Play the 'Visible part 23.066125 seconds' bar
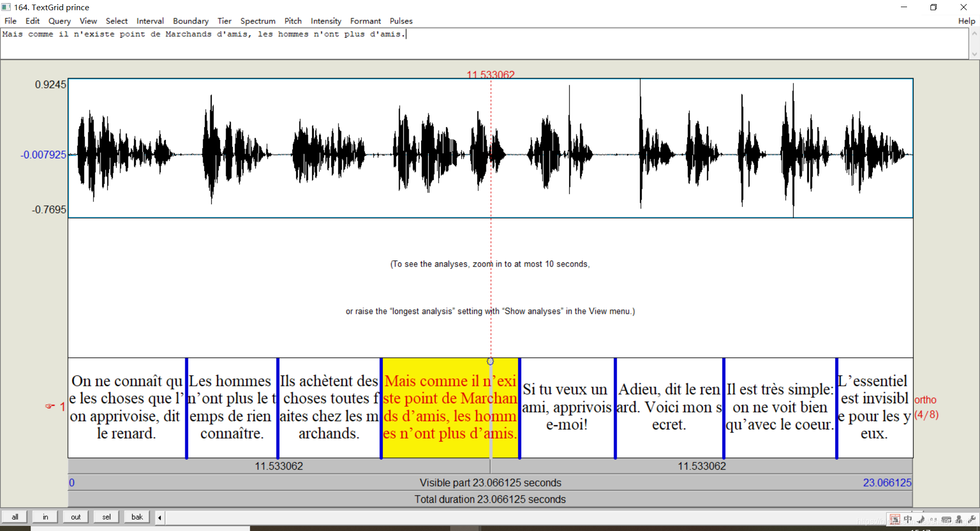The height and width of the screenshot is (531, 980). pyautogui.click(x=490, y=482)
